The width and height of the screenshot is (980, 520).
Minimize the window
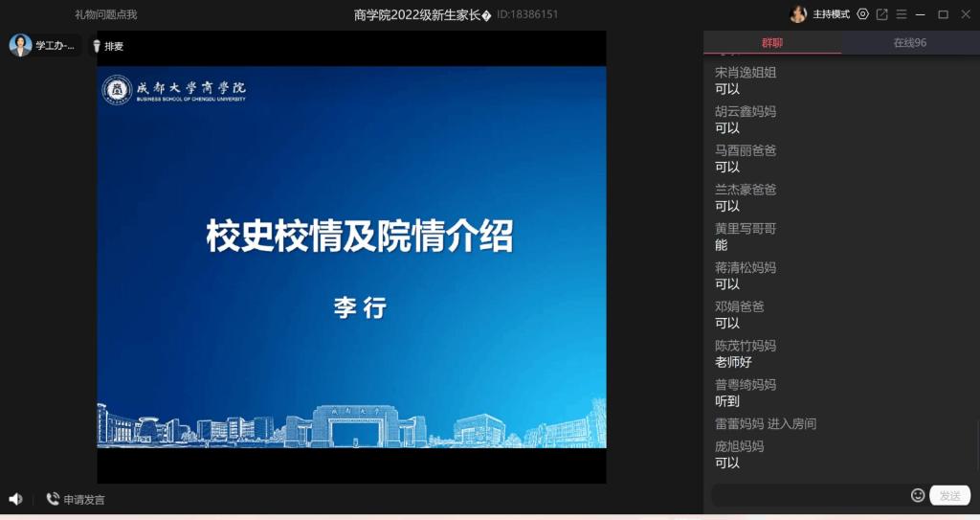click(921, 14)
